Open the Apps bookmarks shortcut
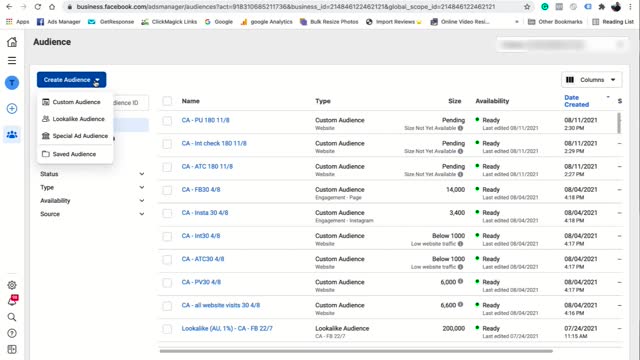This screenshot has height=360, width=640. (x=18, y=22)
